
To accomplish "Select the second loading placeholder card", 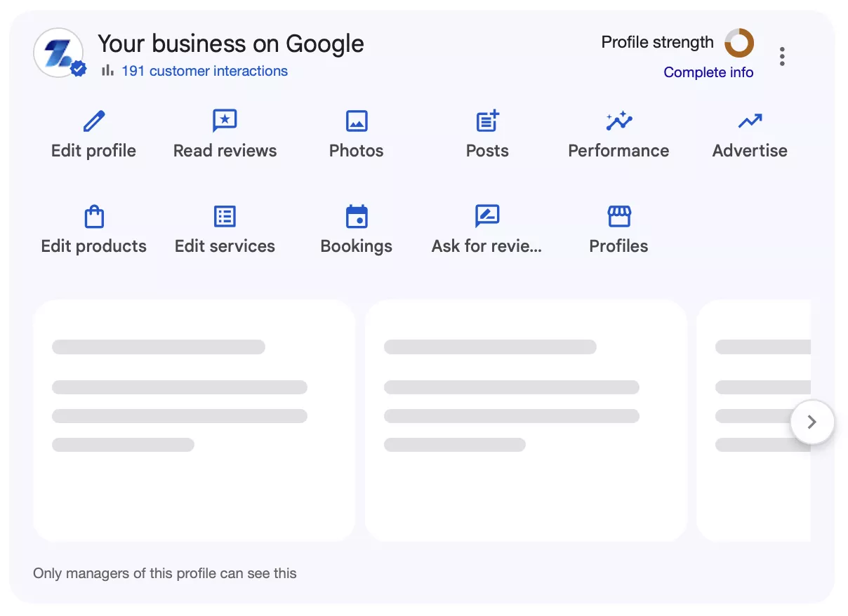I will pyautogui.click(x=526, y=420).
